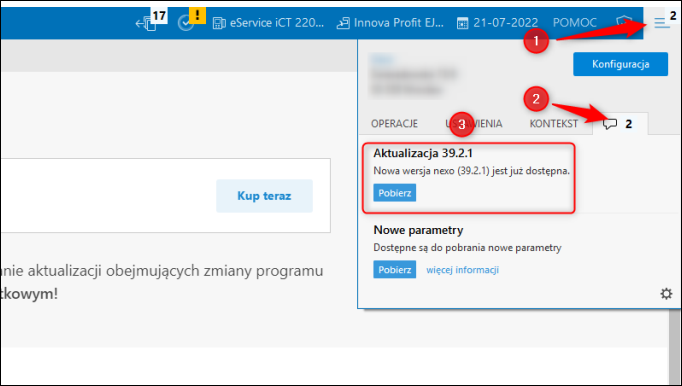Click the Kup teraz button

pyautogui.click(x=264, y=196)
